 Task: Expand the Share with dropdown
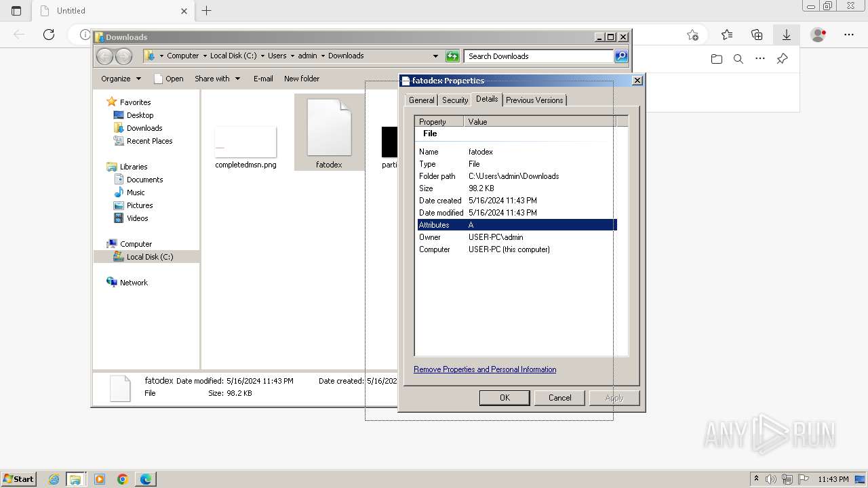point(217,79)
